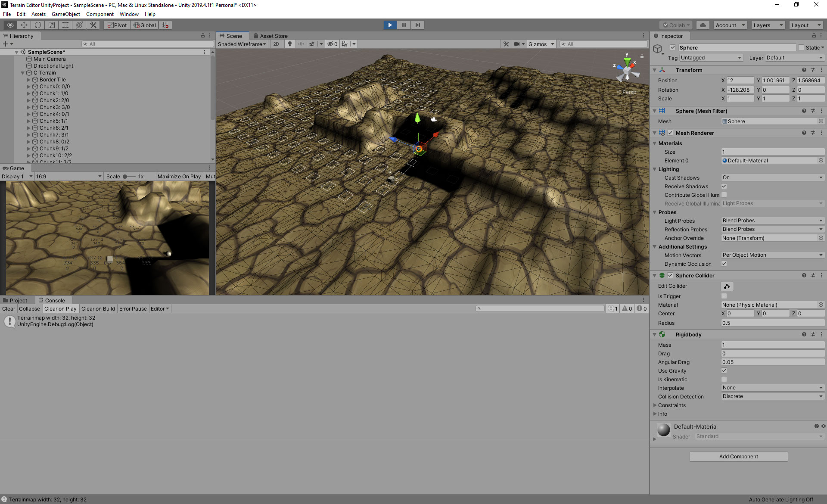Open custom editor tools icon
Image resolution: width=827 pixels, height=504 pixels.
93,25
